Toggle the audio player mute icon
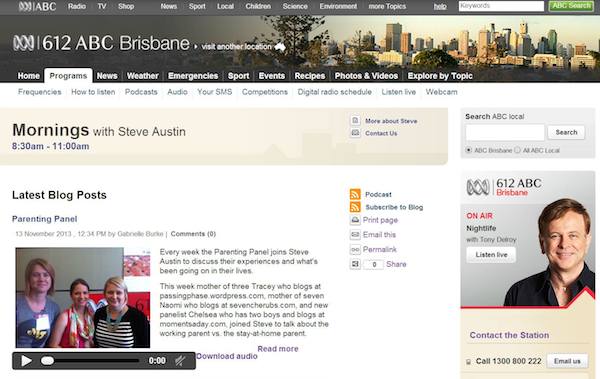The height and width of the screenshot is (379, 600). [180, 361]
